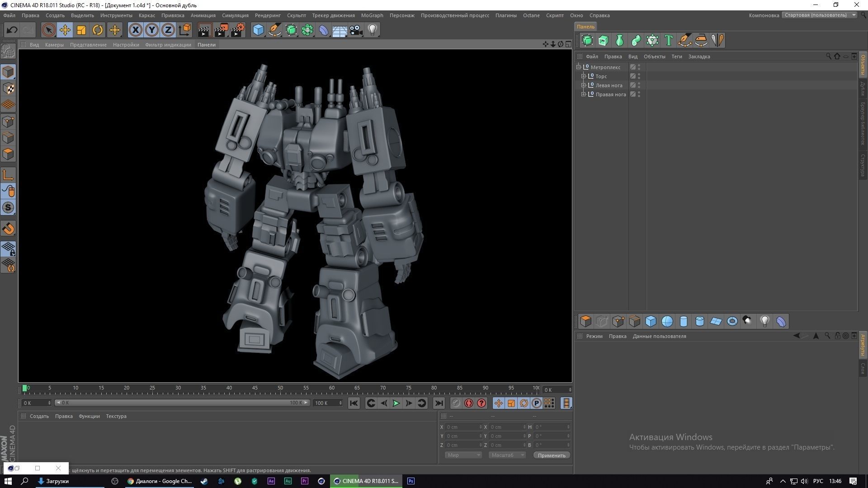868x488 pixels.
Task: Open Photoshop from the taskbar
Action: (410, 481)
